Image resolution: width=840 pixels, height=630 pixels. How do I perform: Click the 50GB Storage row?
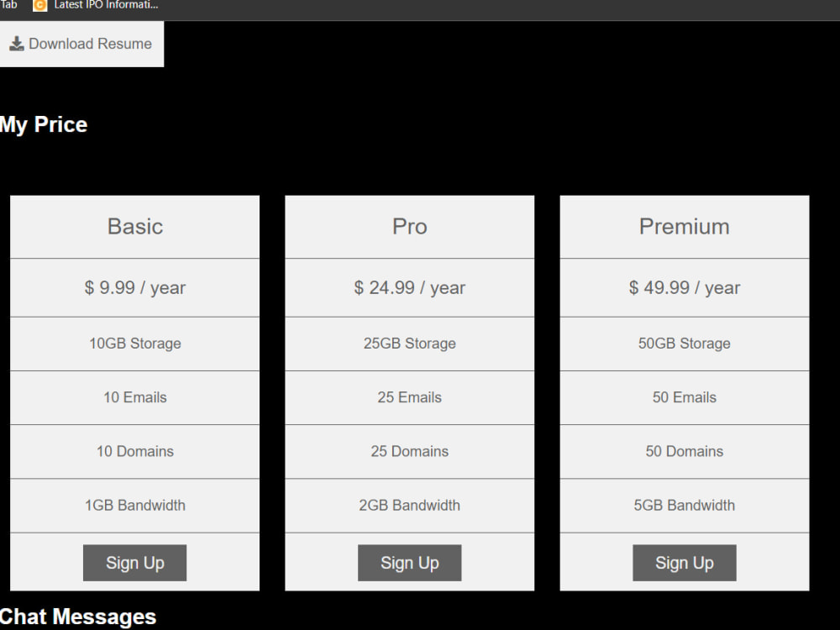click(685, 344)
